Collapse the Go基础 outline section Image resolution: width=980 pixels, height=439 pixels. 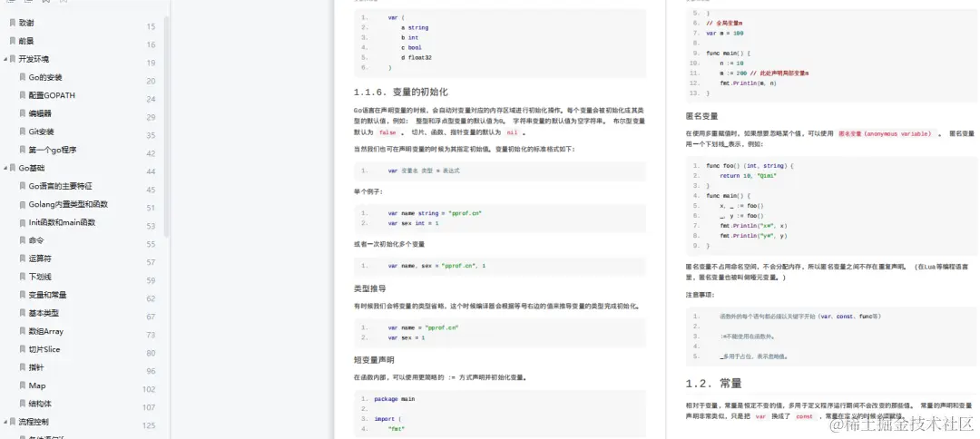tap(5, 168)
